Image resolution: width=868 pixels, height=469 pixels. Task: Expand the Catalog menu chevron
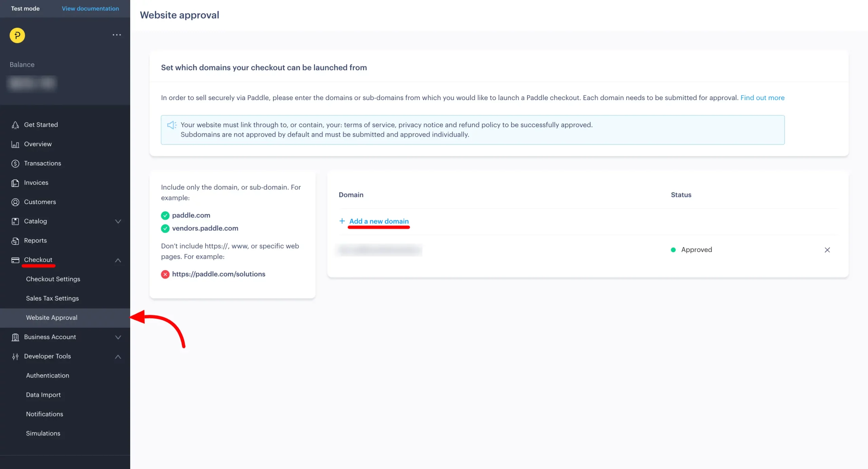click(118, 221)
